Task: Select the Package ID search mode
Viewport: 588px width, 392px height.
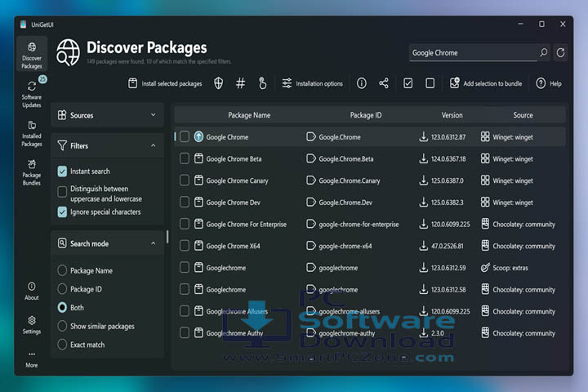Action: pyautogui.click(x=62, y=289)
